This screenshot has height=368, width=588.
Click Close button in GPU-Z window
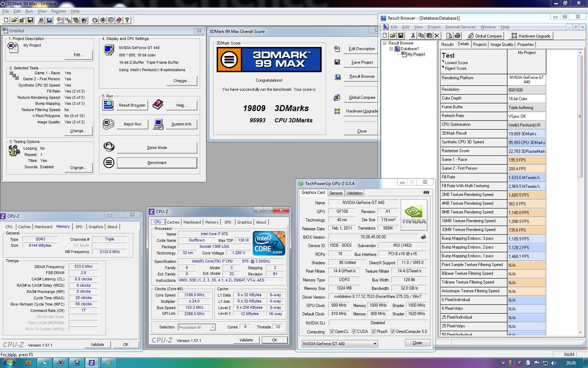click(x=417, y=343)
